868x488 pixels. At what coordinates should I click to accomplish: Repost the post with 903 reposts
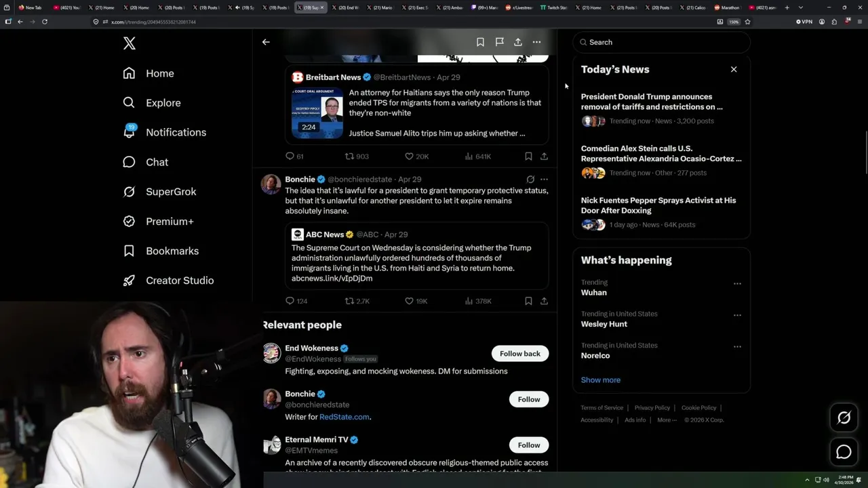[x=357, y=157]
